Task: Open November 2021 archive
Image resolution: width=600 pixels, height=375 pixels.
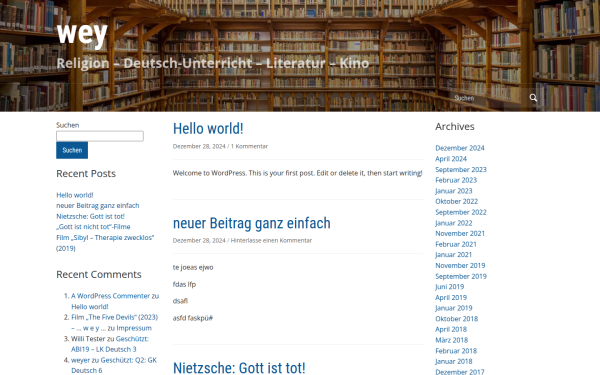Action: click(x=460, y=233)
